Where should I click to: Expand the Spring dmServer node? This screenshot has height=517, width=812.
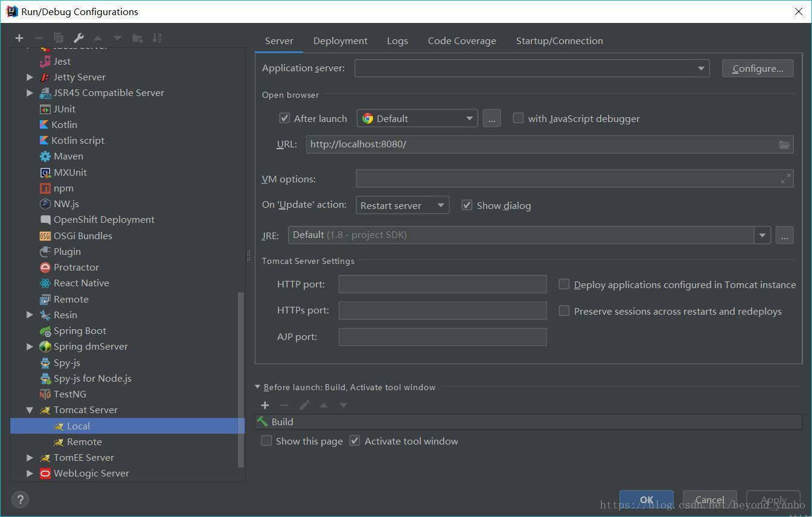click(30, 346)
